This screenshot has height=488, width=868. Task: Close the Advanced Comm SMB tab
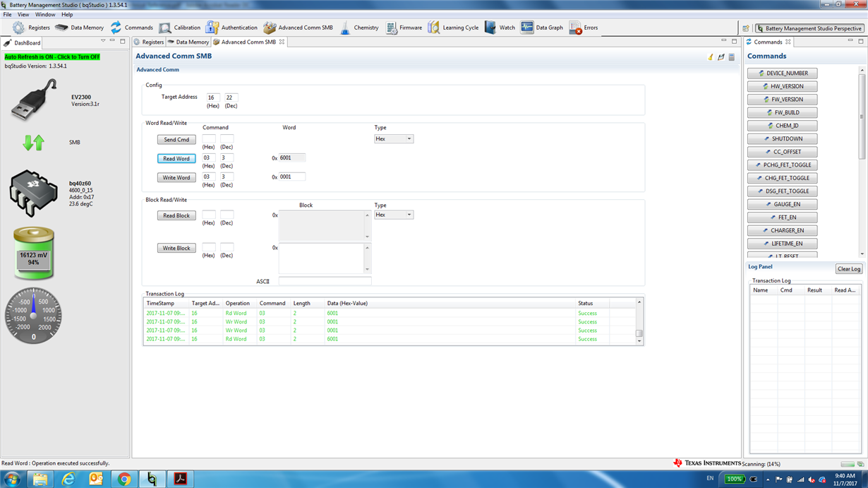[x=282, y=42]
